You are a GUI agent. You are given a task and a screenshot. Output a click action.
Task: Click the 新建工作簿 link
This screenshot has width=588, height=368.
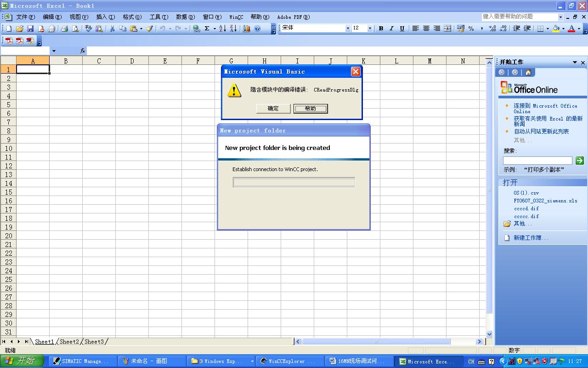531,238
